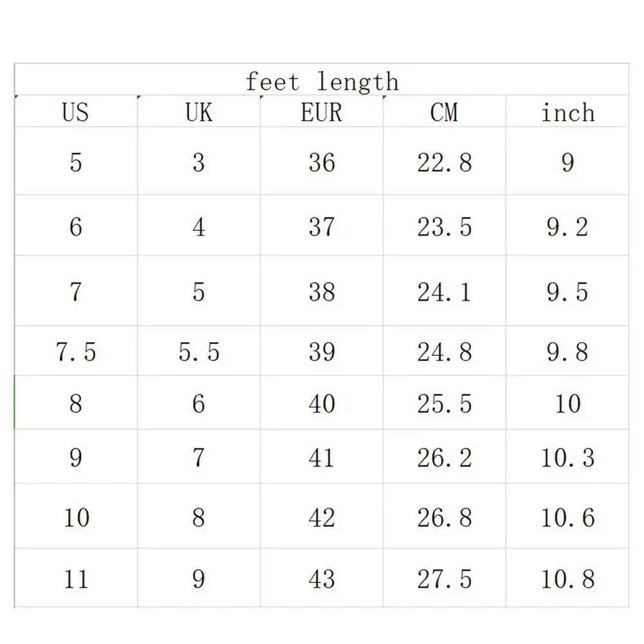Select the 10.3 inch value
The height and width of the screenshot is (644, 644).
coord(567,457)
